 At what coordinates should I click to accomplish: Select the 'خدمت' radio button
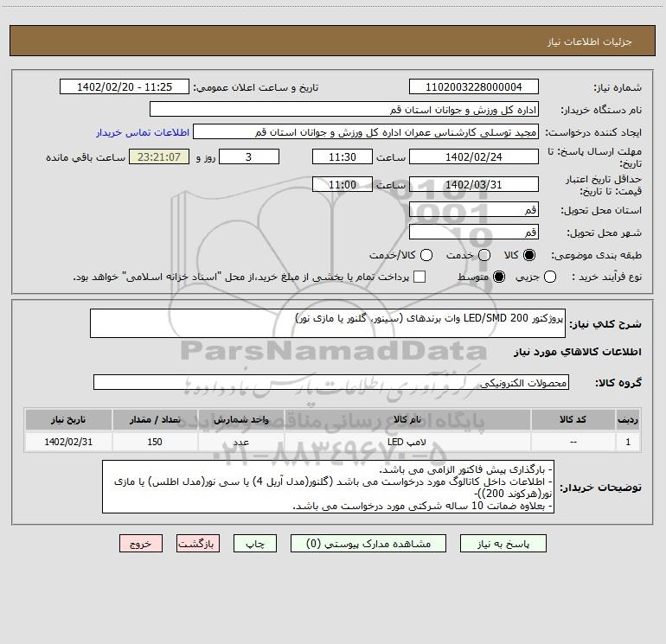484,255
